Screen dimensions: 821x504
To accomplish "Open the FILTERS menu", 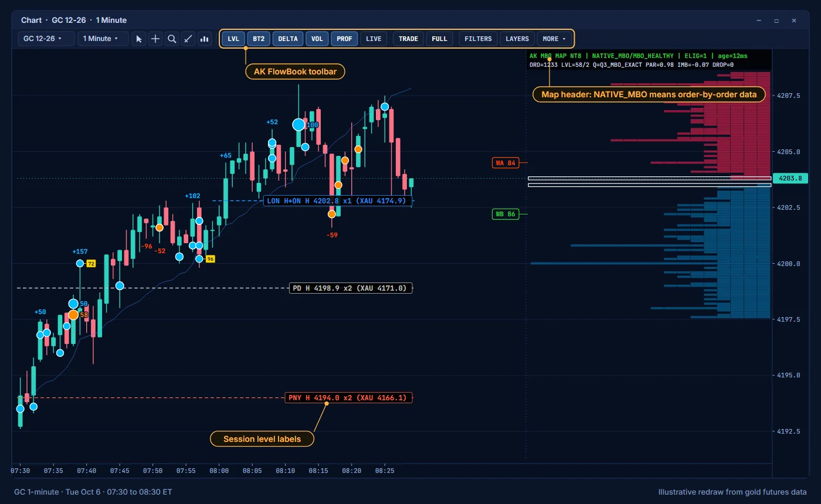I will click(x=479, y=39).
